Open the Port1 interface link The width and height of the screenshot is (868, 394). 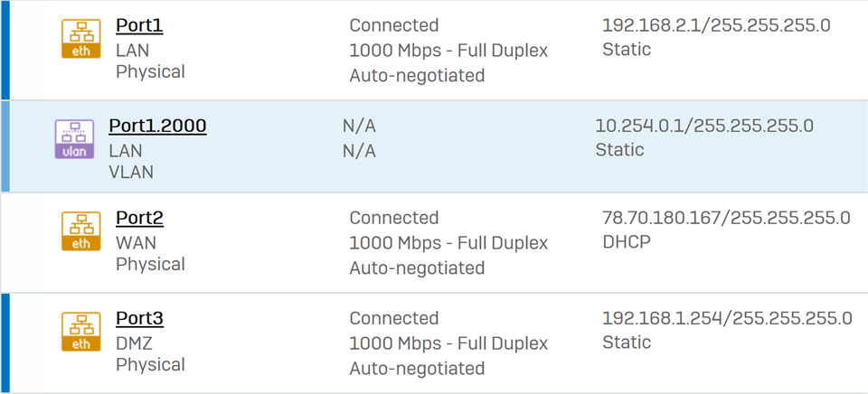(139, 26)
